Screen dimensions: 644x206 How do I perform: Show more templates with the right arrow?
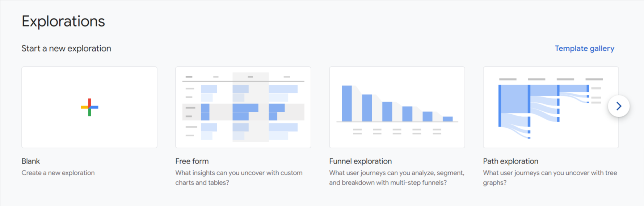coord(618,106)
